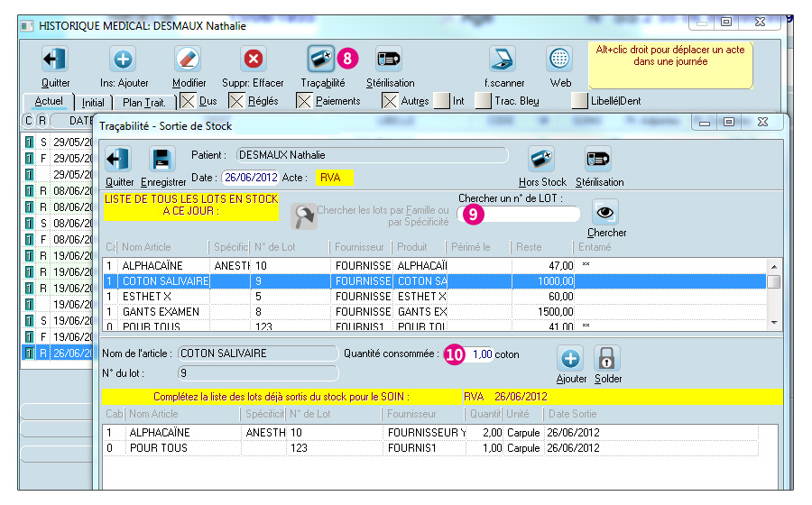Open Stérilisation in Sortie de Stock dialog
The image size is (812, 505).
(x=598, y=159)
